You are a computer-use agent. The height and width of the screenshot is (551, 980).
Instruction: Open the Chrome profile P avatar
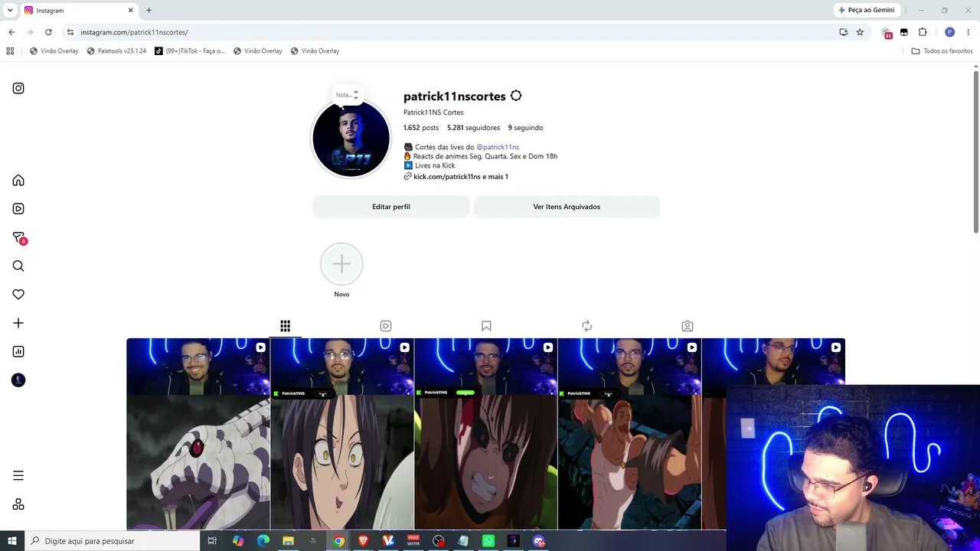click(x=949, y=32)
